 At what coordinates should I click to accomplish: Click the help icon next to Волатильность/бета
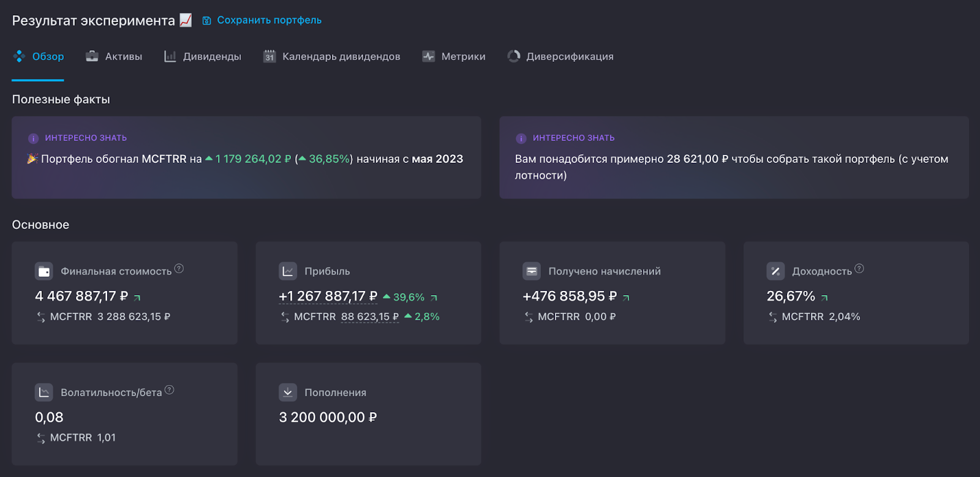(x=170, y=389)
